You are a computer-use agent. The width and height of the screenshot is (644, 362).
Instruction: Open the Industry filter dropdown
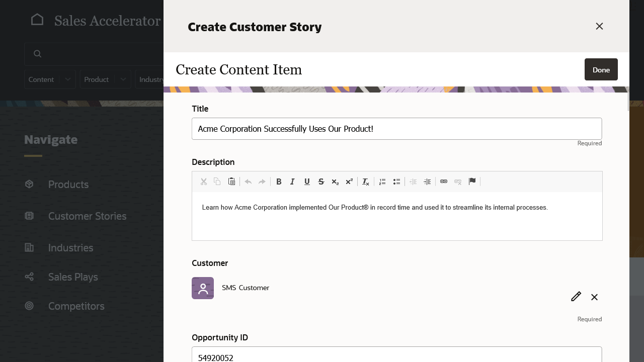point(152,79)
